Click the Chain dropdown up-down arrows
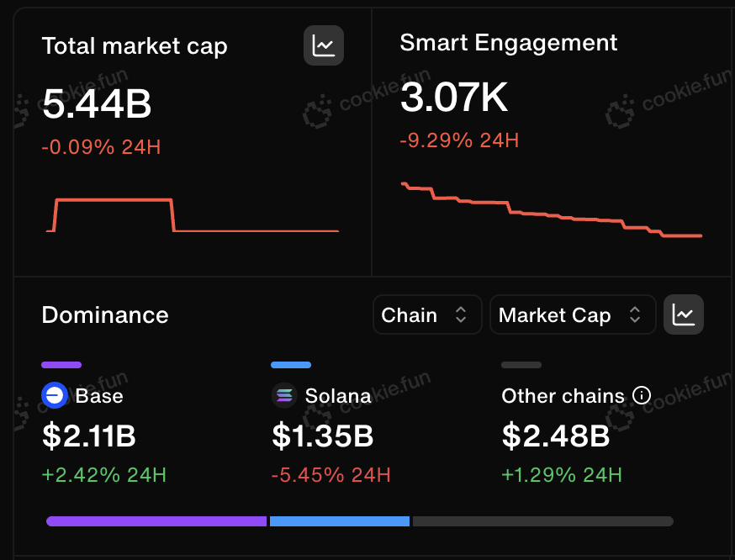Screen dimensions: 735x560 pos(461,314)
